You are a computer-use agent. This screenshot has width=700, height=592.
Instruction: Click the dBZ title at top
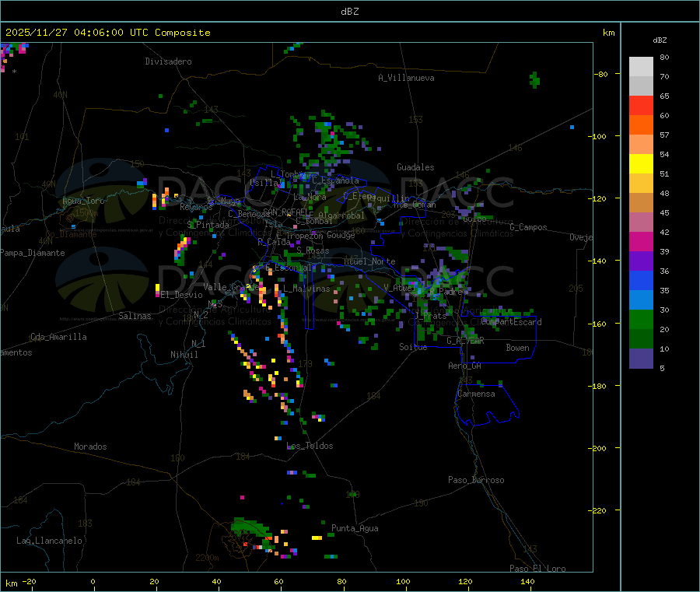(350, 12)
